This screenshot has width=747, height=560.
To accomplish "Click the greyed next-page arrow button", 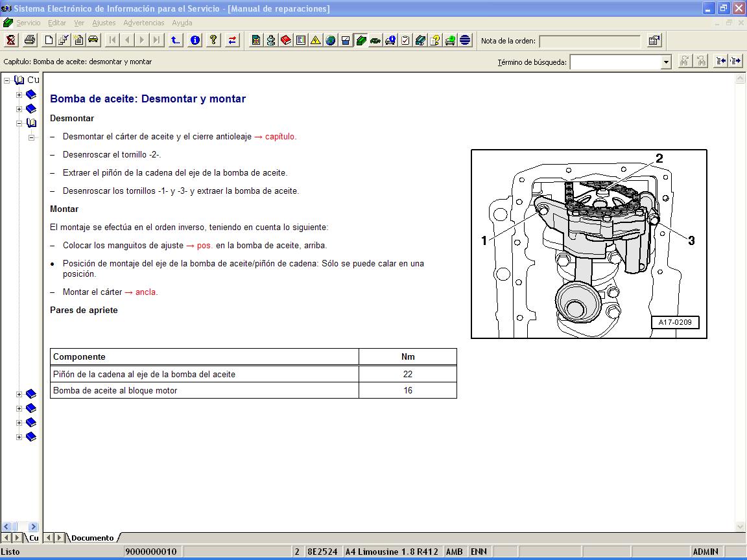I will point(141,40).
